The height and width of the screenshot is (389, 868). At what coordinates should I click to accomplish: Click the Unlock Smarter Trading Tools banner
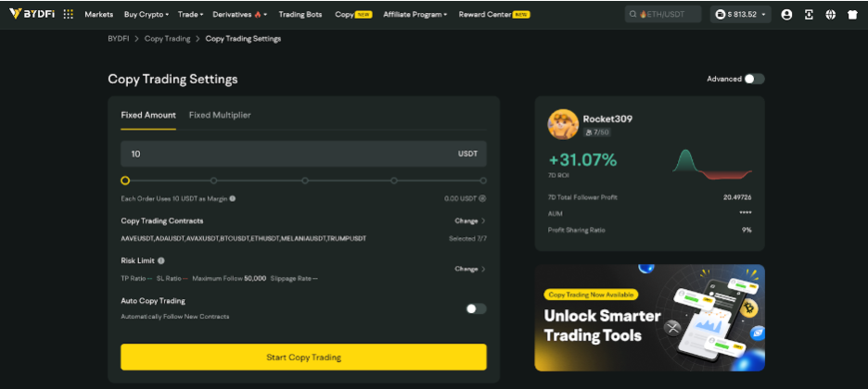coord(649,318)
